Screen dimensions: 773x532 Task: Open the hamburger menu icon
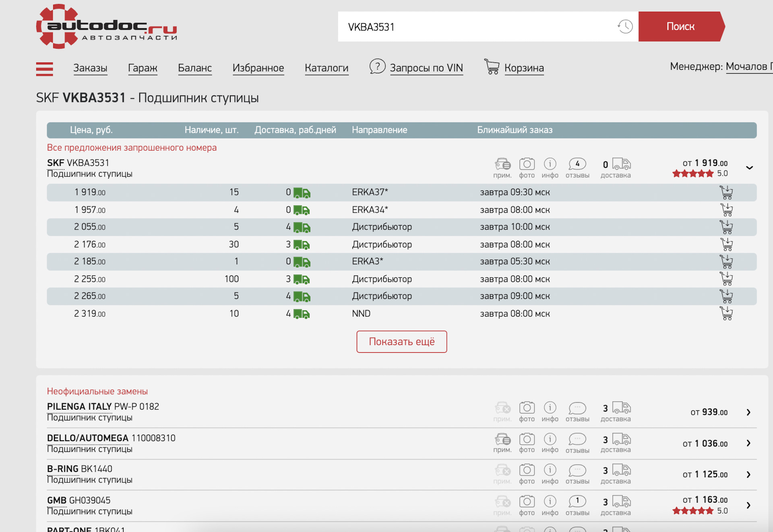coord(44,69)
